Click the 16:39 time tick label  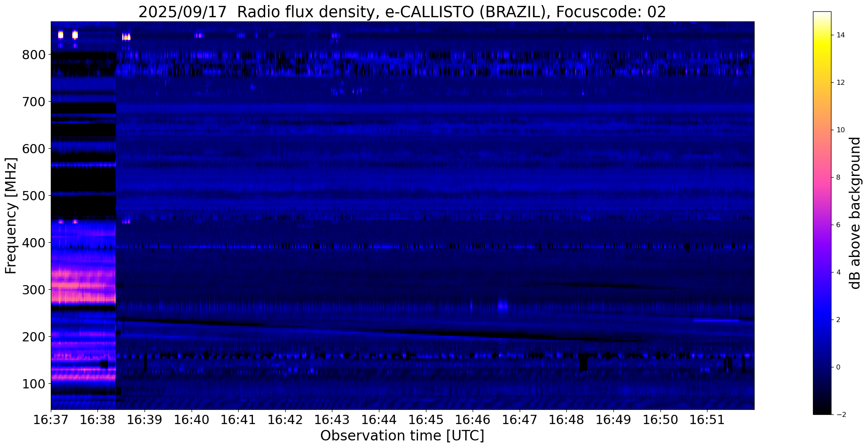(x=145, y=419)
